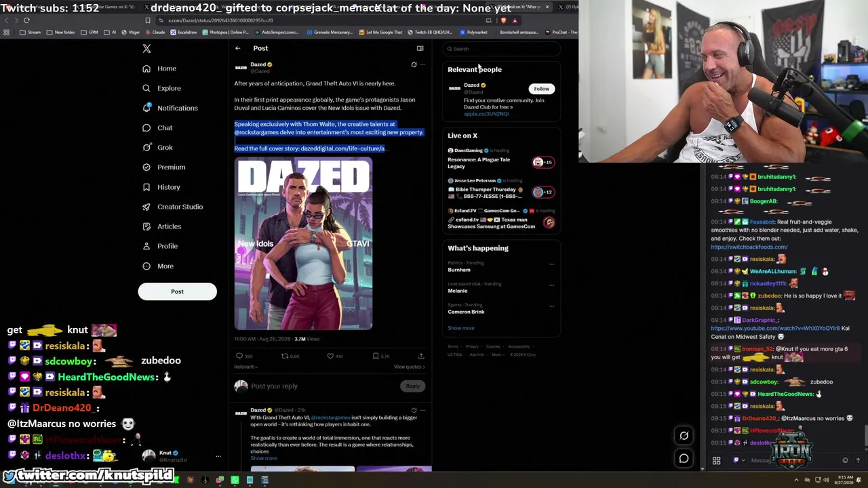Select Grok in the X navigation
This screenshot has height=488, width=868.
165,147
